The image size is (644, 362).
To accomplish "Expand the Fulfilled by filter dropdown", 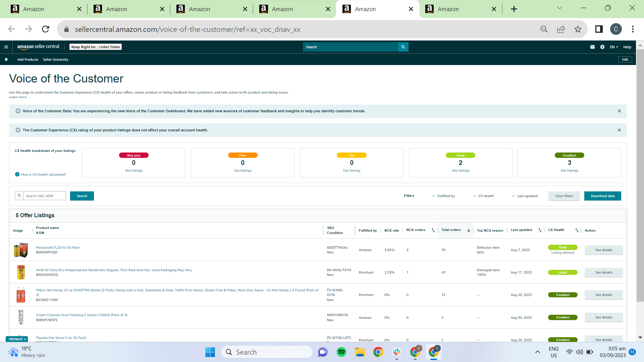I will tap(443, 196).
